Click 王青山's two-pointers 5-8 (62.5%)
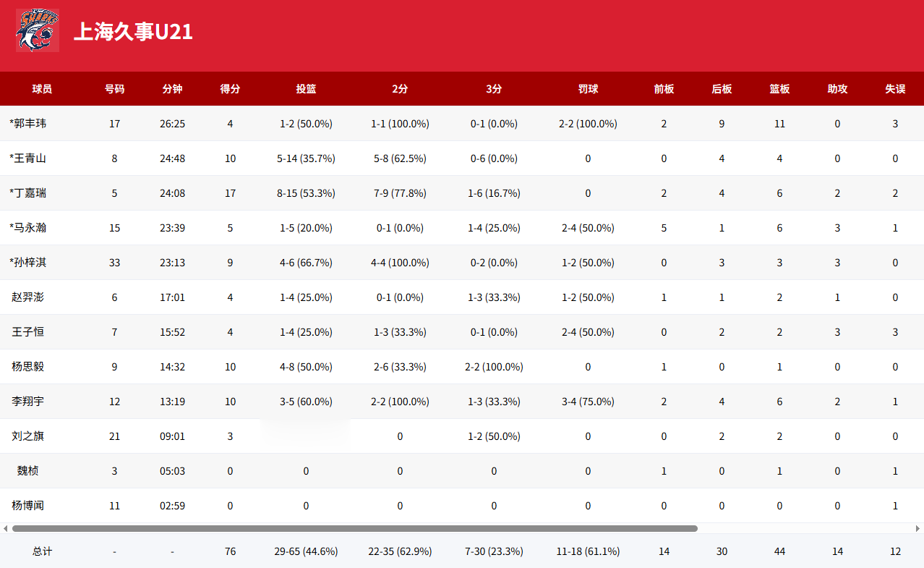 [x=400, y=158]
